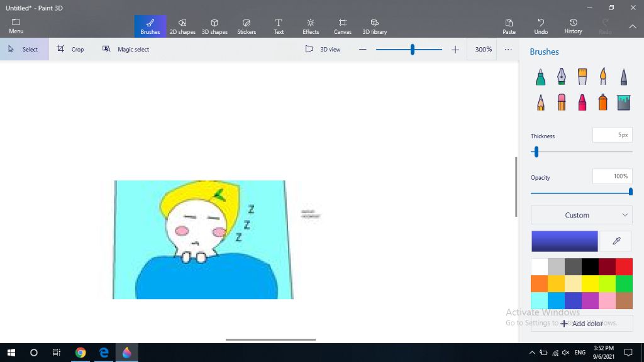Choose the orange color swatch
Screen dimensions: 644x362
click(539, 283)
